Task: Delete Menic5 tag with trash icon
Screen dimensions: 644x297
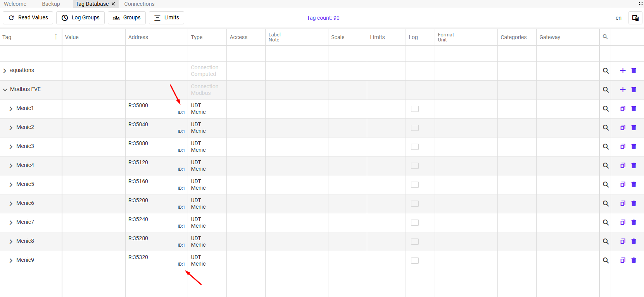Action: coord(634,184)
